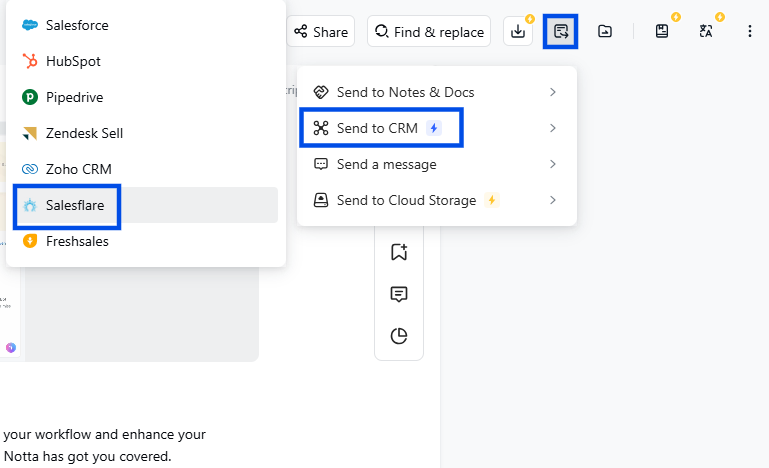
Task: Open the translate icon
Action: [706, 31]
